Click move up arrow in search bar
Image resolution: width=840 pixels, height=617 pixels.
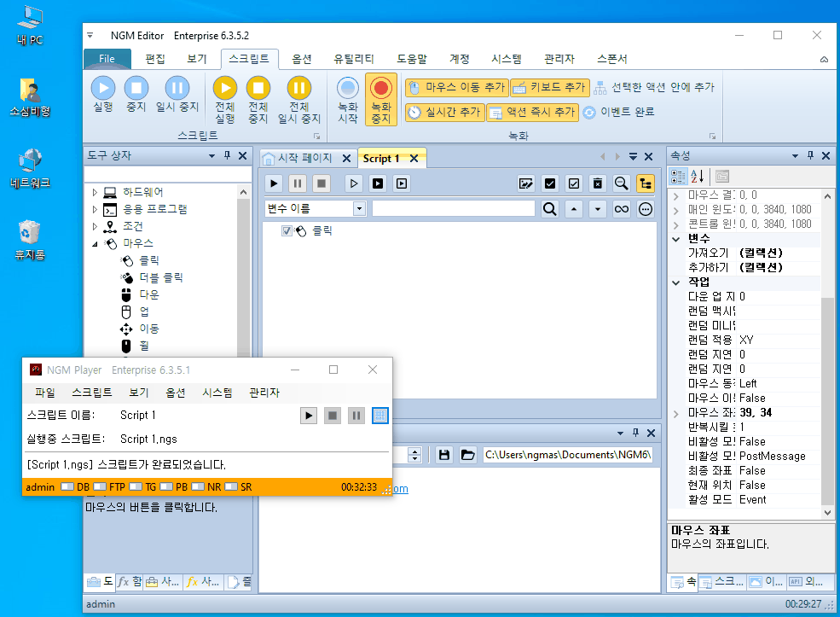point(574,208)
